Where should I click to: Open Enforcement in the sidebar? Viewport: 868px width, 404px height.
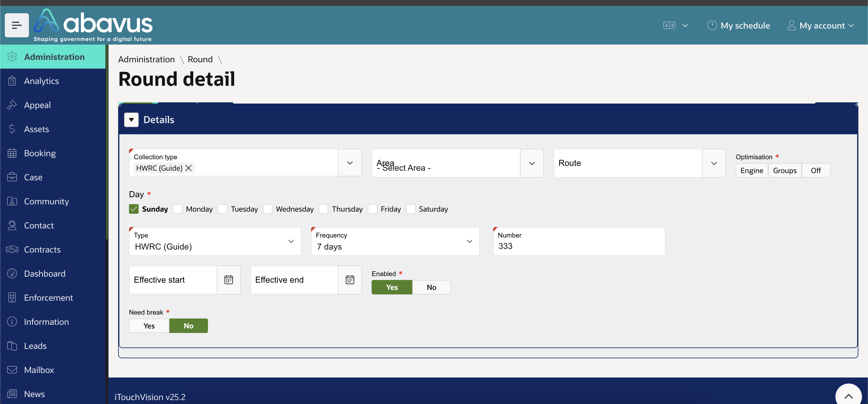click(x=53, y=298)
